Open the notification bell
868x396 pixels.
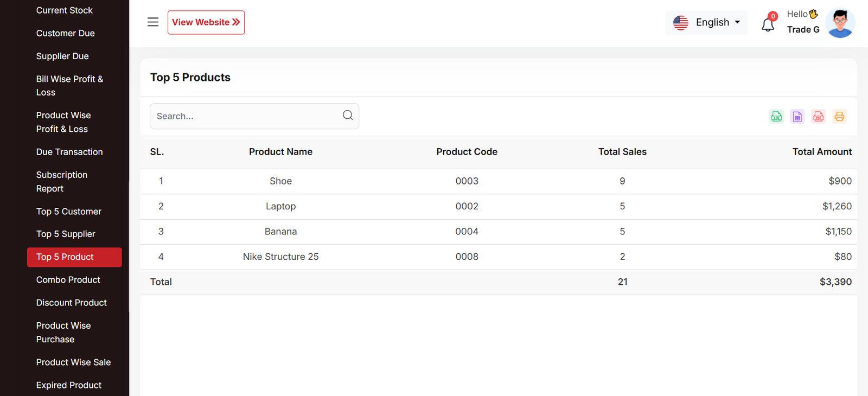[x=768, y=24]
